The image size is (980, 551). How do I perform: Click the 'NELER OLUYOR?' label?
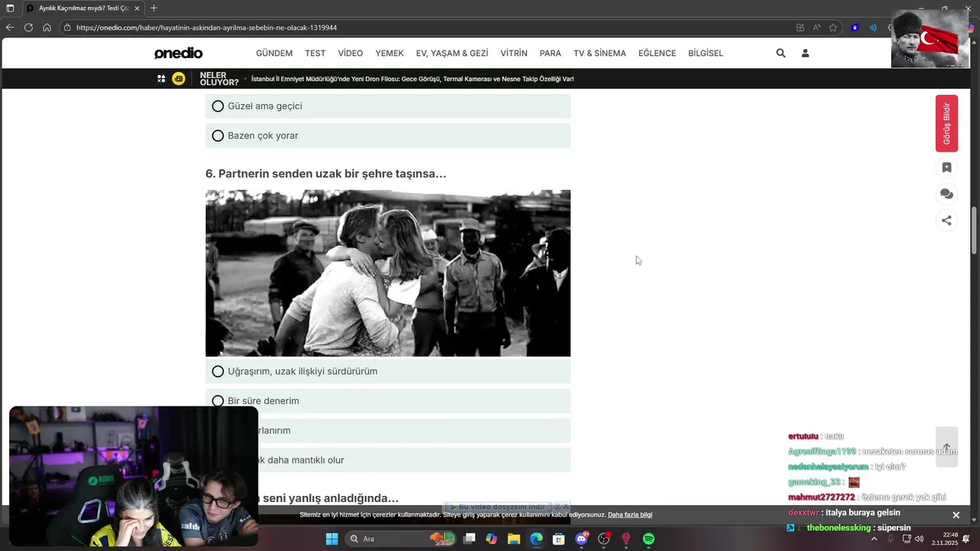point(219,79)
